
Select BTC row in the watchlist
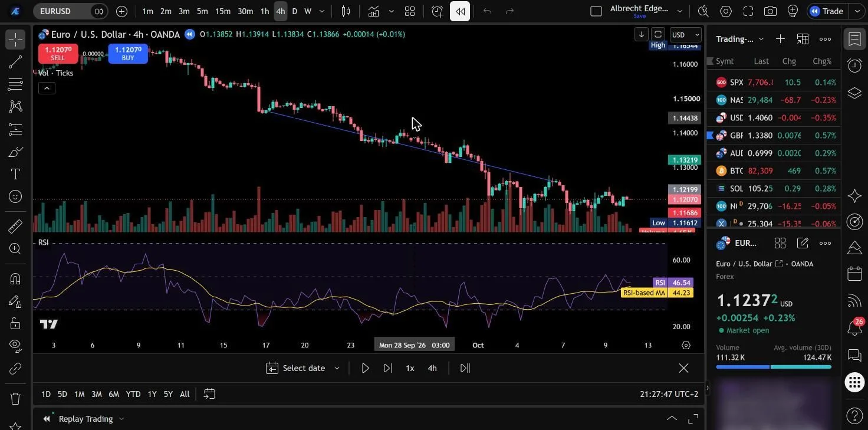(773, 171)
